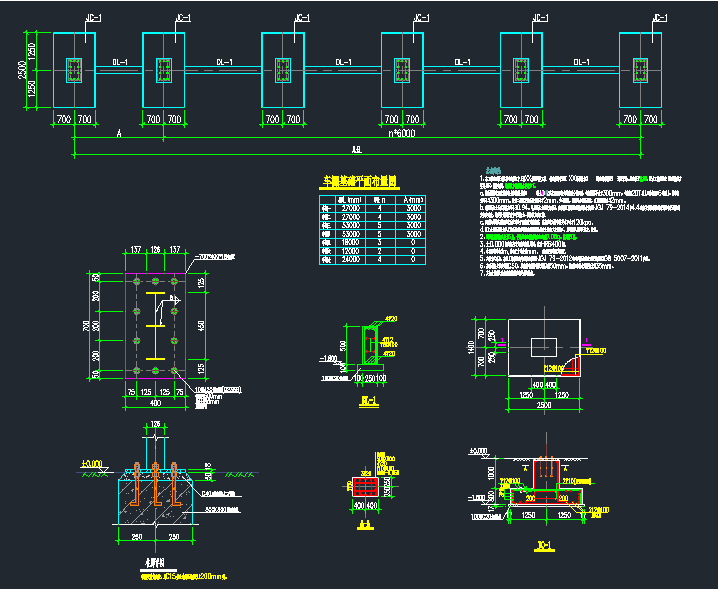
Task: Select the third foundation's column base plate
Action: (283, 70)
